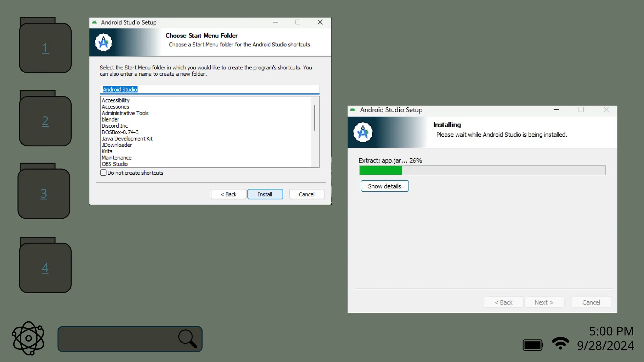Click the atom start menu icon

coord(28,338)
